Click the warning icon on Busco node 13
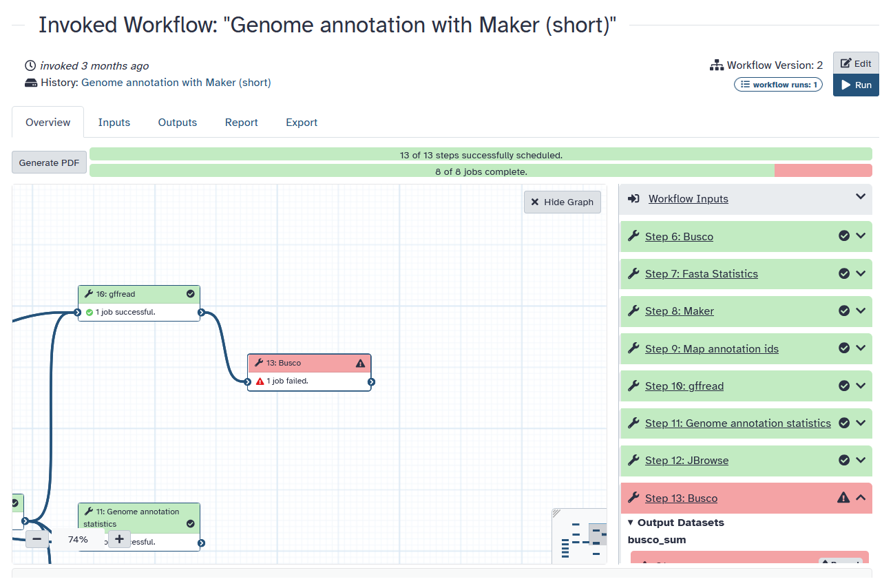The width and height of the screenshot is (893, 588). pos(360,363)
